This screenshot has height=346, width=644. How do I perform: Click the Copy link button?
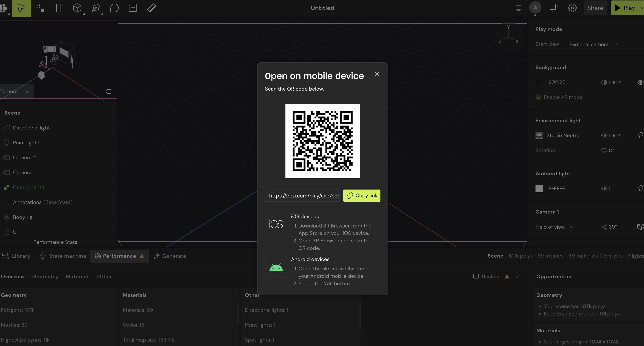[x=362, y=196]
